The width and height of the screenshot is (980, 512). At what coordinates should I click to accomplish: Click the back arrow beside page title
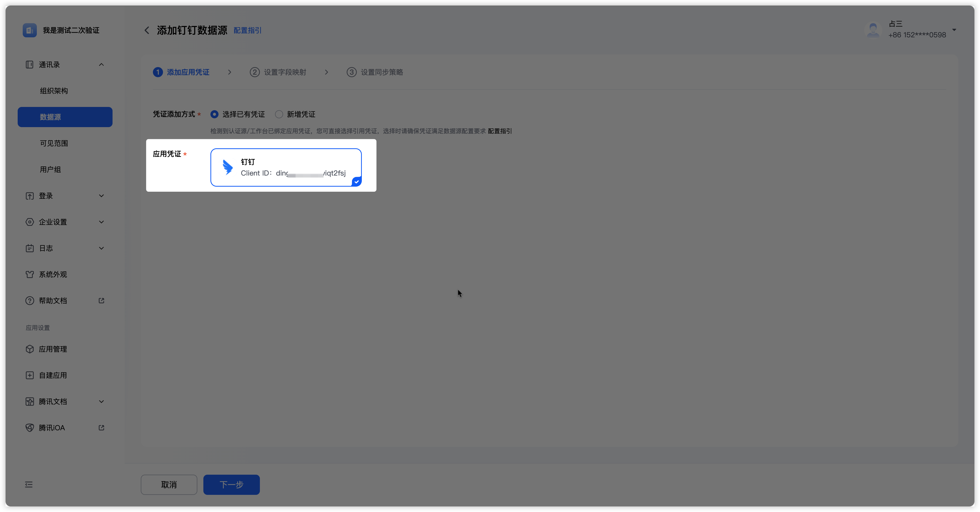pos(147,31)
